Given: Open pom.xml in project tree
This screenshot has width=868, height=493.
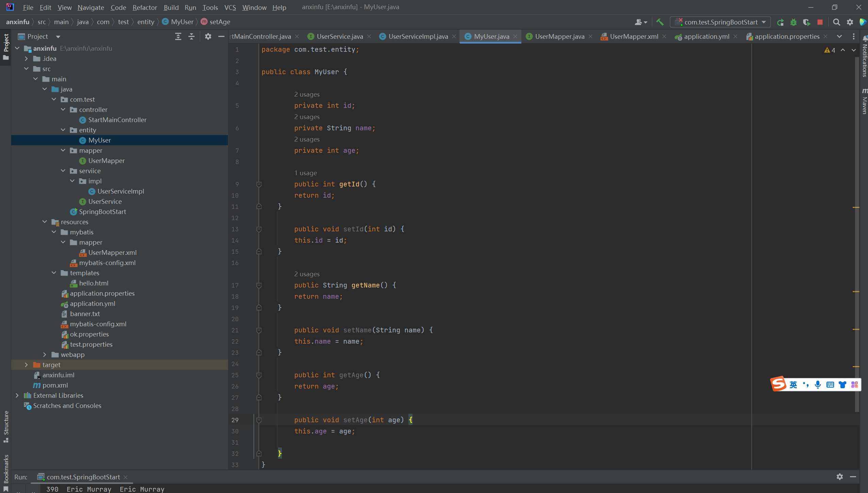Looking at the screenshot, I should pos(55,385).
